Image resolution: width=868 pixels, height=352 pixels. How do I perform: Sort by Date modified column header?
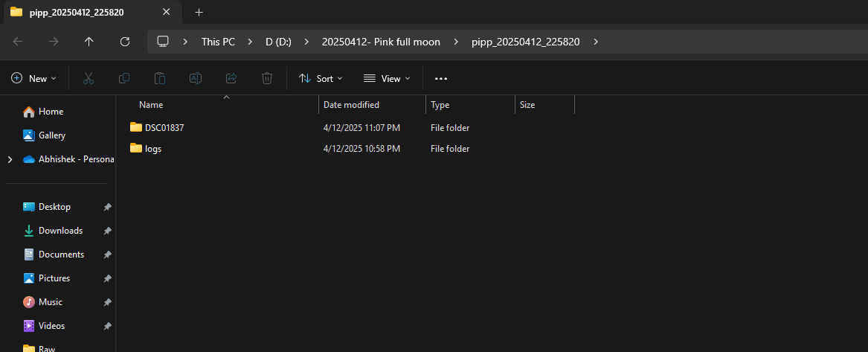(351, 105)
